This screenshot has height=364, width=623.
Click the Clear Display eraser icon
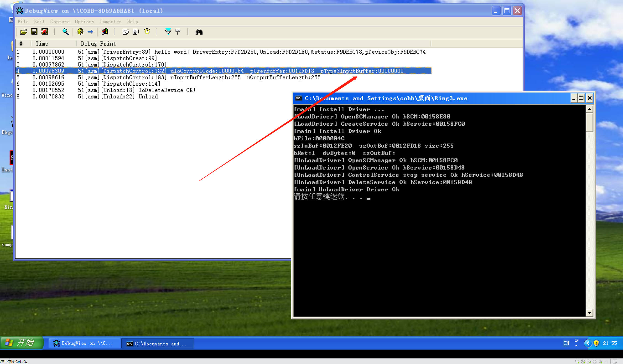(x=125, y=32)
